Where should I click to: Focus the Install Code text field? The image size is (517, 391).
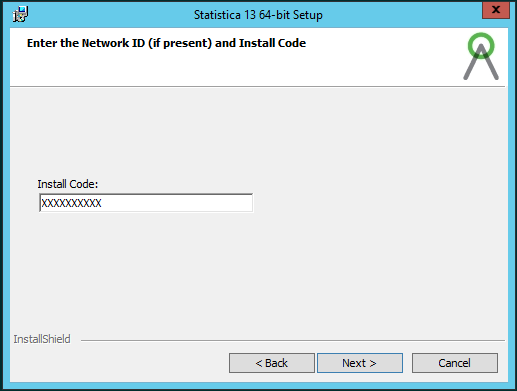point(146,203)
